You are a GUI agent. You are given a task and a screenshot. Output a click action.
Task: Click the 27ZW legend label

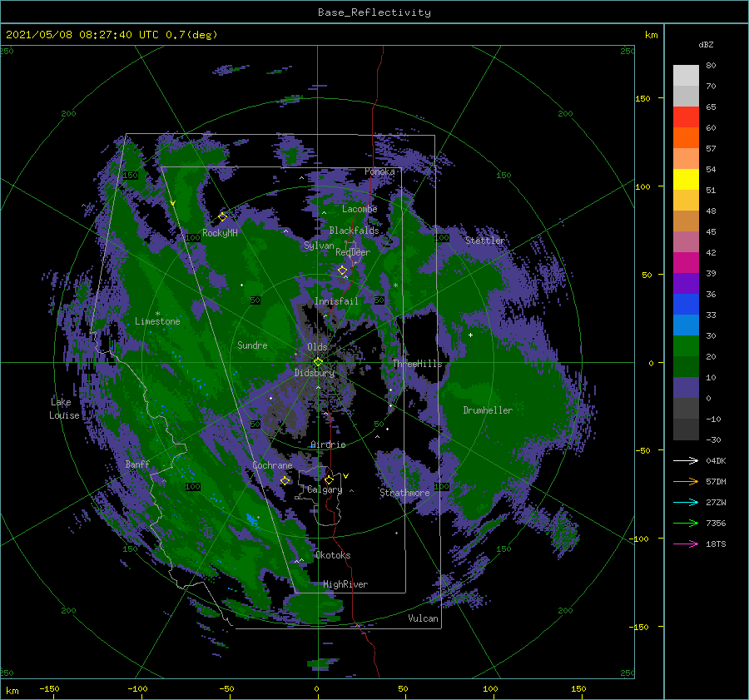tap(716, 502)
